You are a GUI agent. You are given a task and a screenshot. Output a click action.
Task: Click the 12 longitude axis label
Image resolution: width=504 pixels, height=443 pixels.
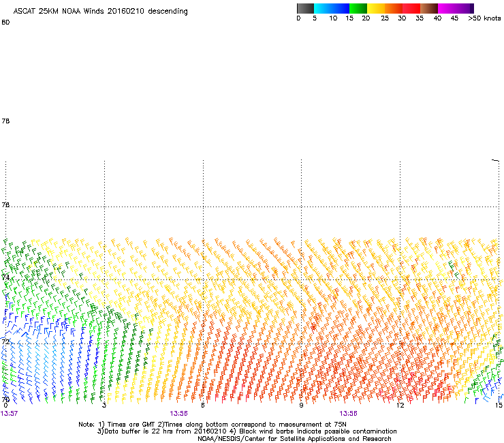tap(400, 405)
